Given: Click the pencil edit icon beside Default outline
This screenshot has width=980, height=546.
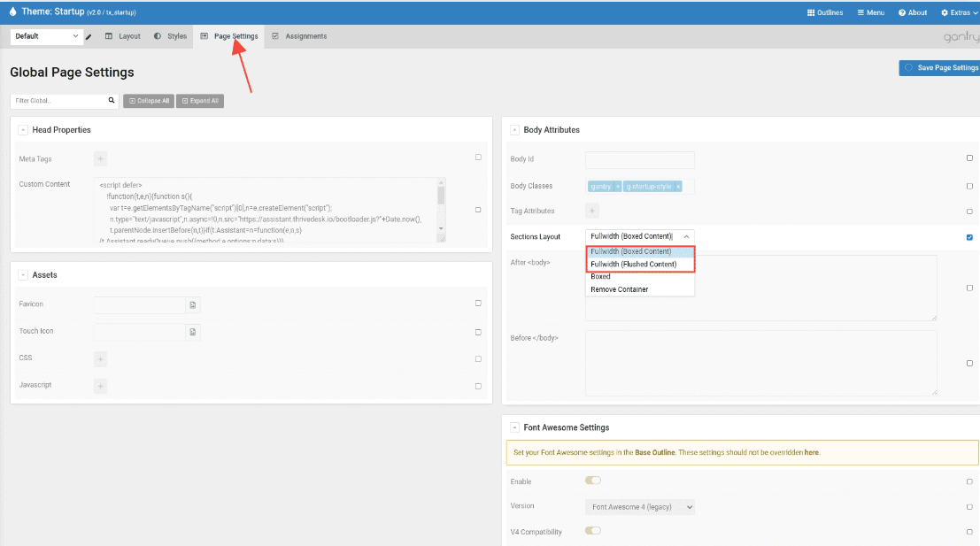Looking at the screenshot, I should tap(89, 36).
